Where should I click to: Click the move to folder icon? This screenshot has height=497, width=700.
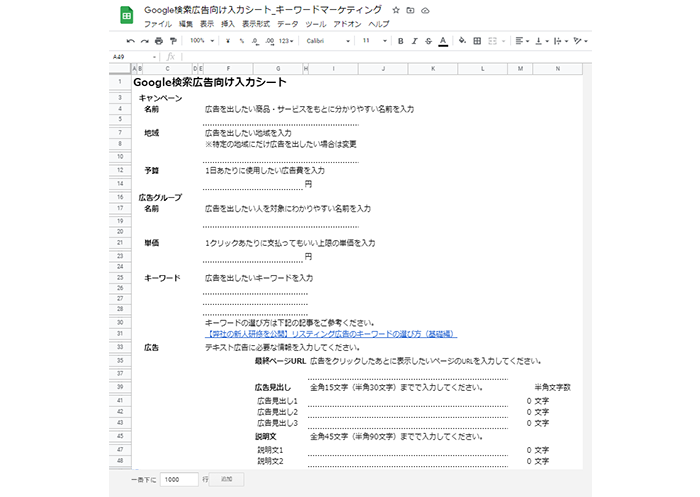pos(410,10)
